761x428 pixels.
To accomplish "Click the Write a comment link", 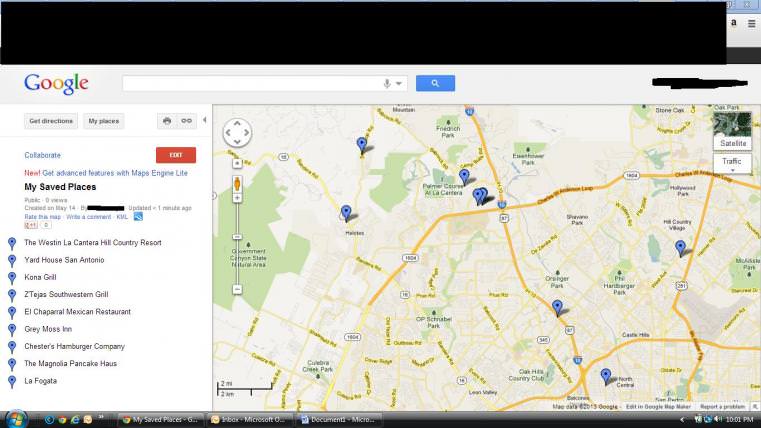I will 88,217.
